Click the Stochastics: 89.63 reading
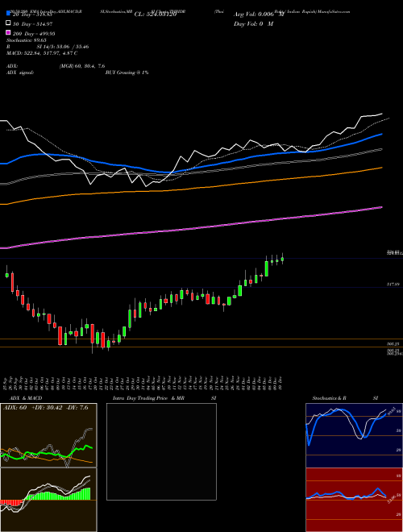The height and width of the screenshot is (532, 403). (x=27, y=40)
